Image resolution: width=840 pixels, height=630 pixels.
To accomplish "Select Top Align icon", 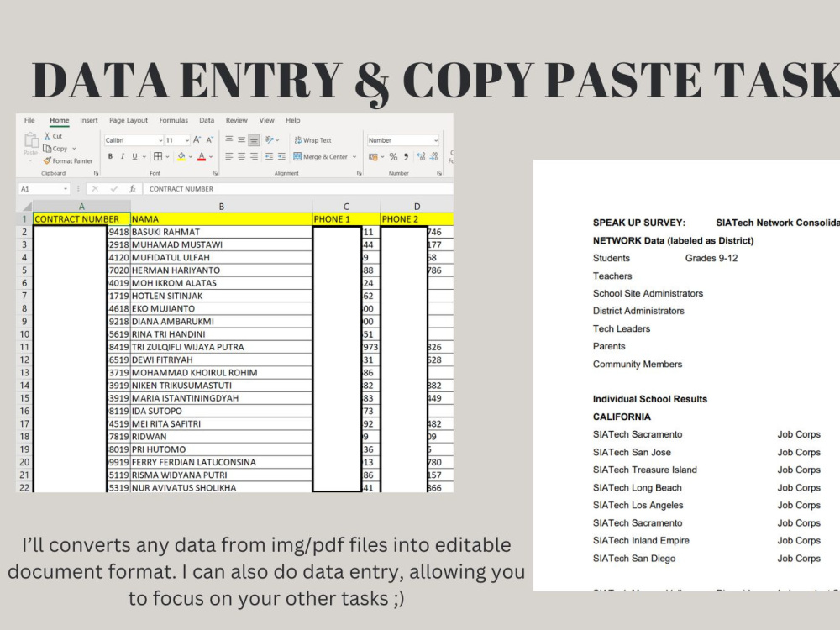I will tap(229, 139).
